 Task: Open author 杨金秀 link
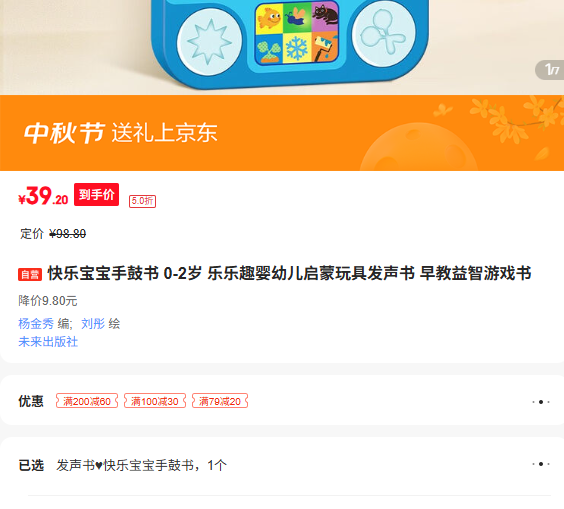pyautogui.click(x=36, y=324)
